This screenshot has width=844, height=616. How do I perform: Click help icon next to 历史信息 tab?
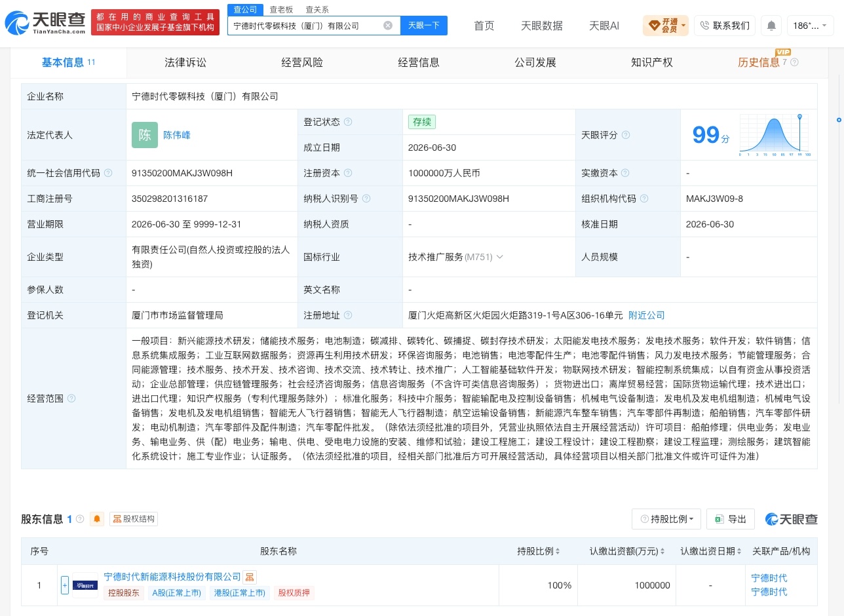[794, 62]
